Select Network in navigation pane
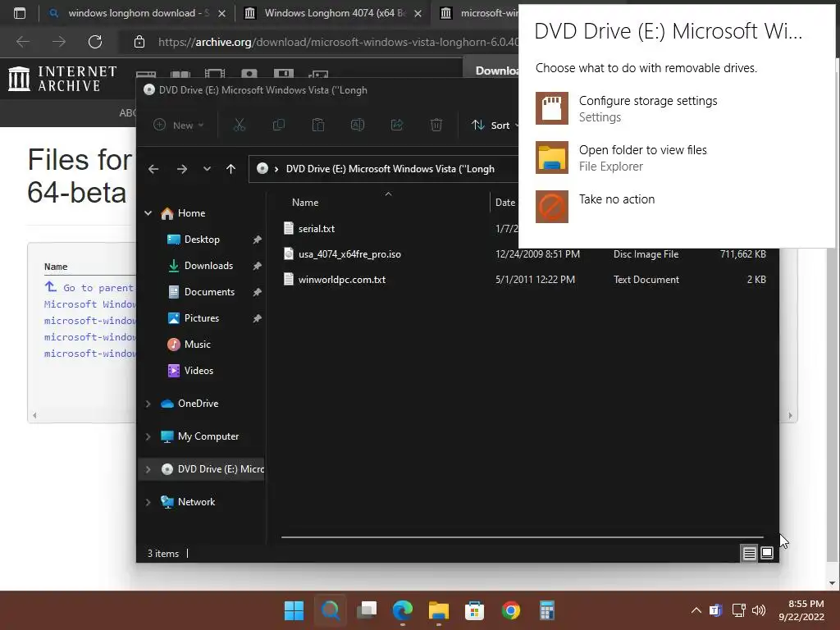Screen dimensions: 840x630 click(188, 502)
